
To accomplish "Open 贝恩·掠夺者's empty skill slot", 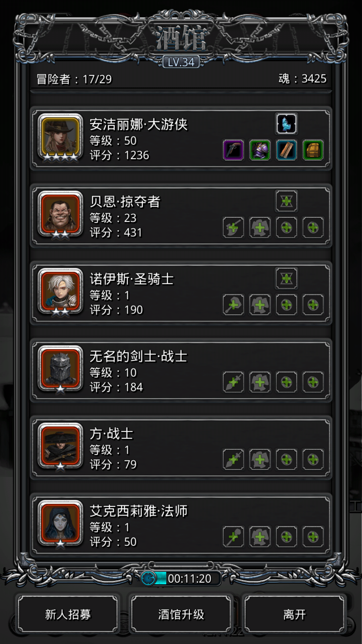I will 287,201.
